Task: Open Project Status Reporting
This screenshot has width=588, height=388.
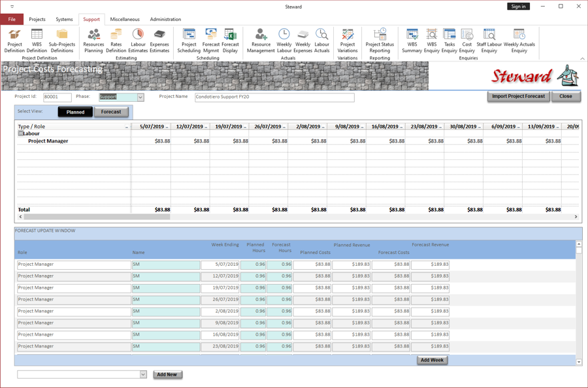Action: click(x=380, y=41)
